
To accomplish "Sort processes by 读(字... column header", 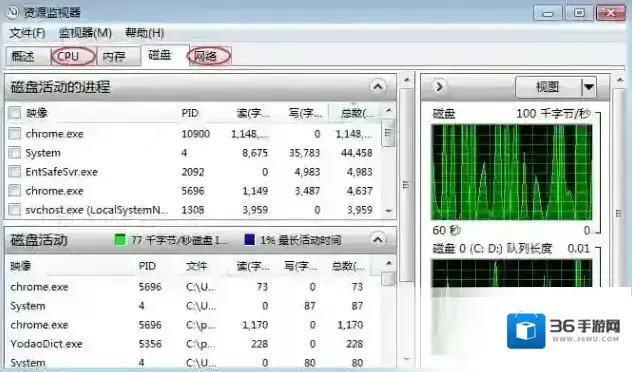I will (253, 113).
